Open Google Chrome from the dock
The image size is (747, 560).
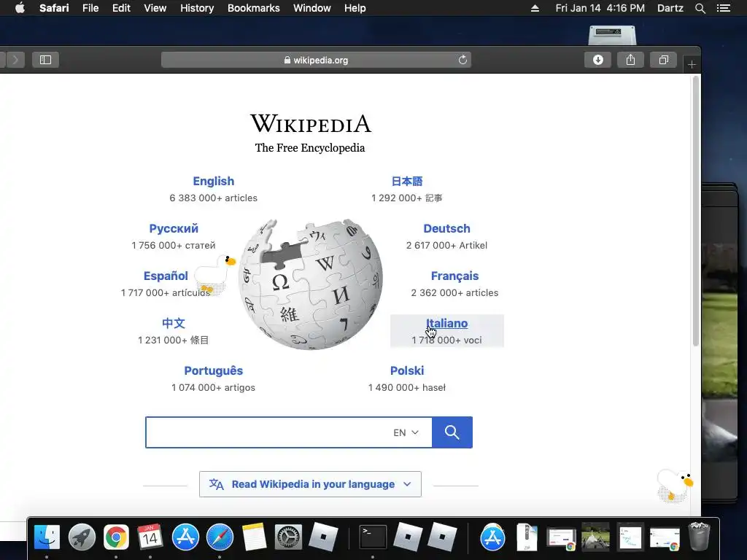[116, 537]
